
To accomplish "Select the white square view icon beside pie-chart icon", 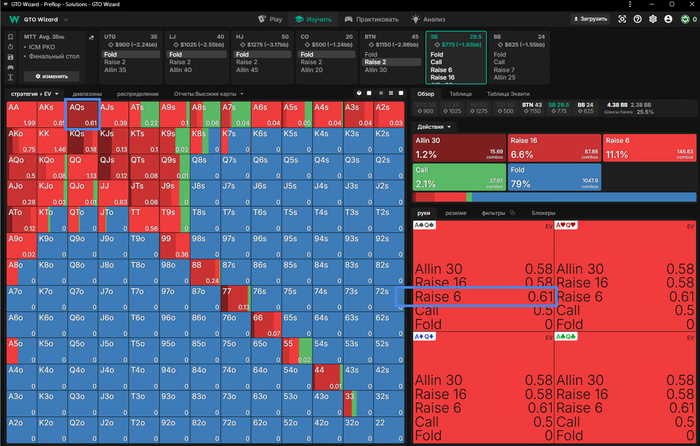I will pyautogui.click(x=369, y=93).
